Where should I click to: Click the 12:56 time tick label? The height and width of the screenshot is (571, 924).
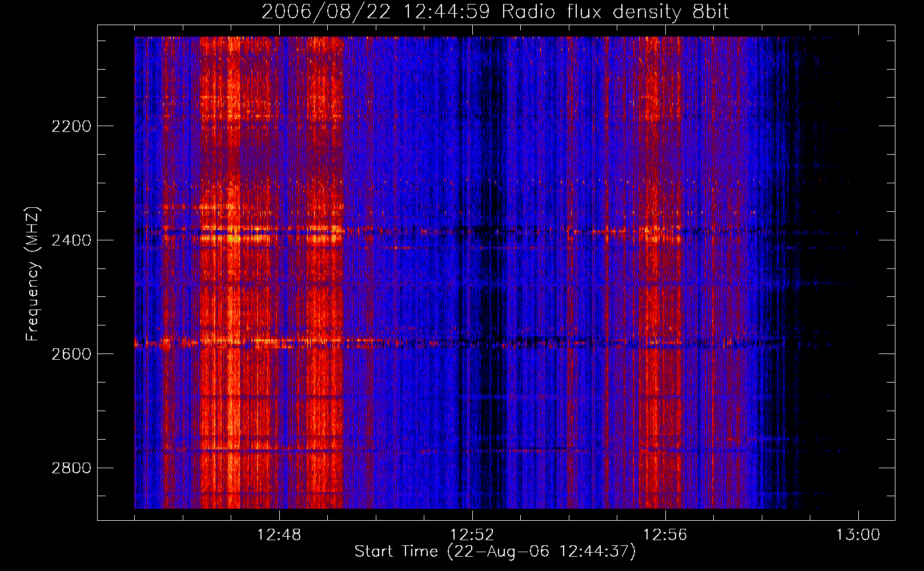(665, 535)
